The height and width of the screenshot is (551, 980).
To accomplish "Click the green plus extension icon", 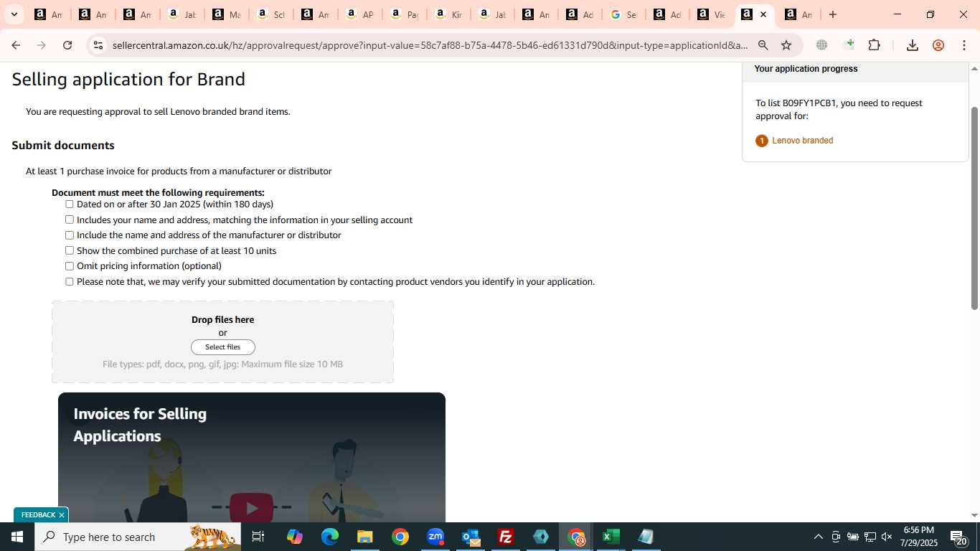I will (x=849, y=44).
